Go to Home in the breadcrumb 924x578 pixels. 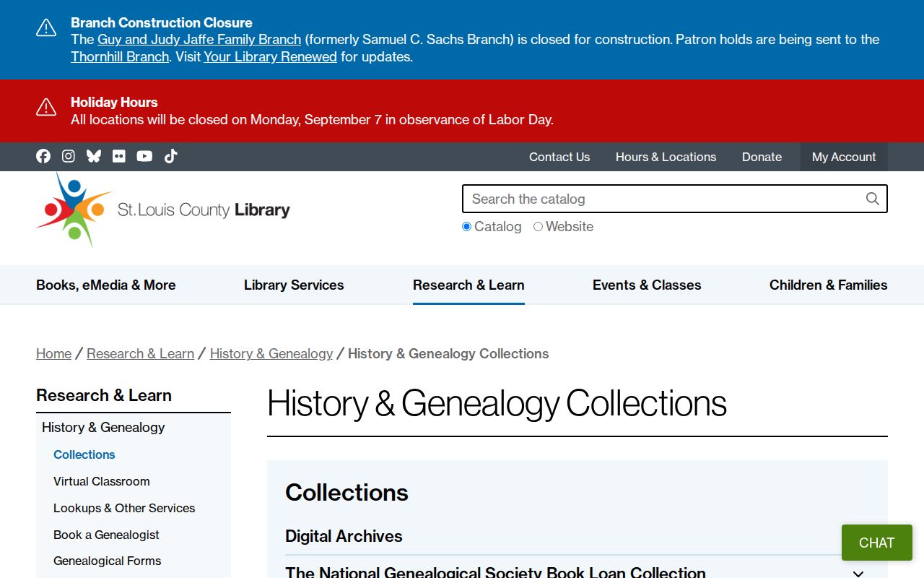tap(54, 353)
